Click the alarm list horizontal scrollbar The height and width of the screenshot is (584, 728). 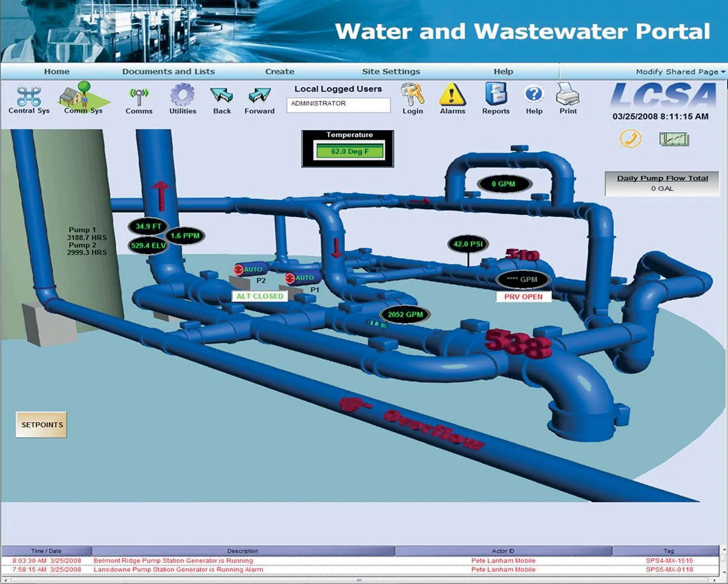pyautogui.click(x=359, y=580)
